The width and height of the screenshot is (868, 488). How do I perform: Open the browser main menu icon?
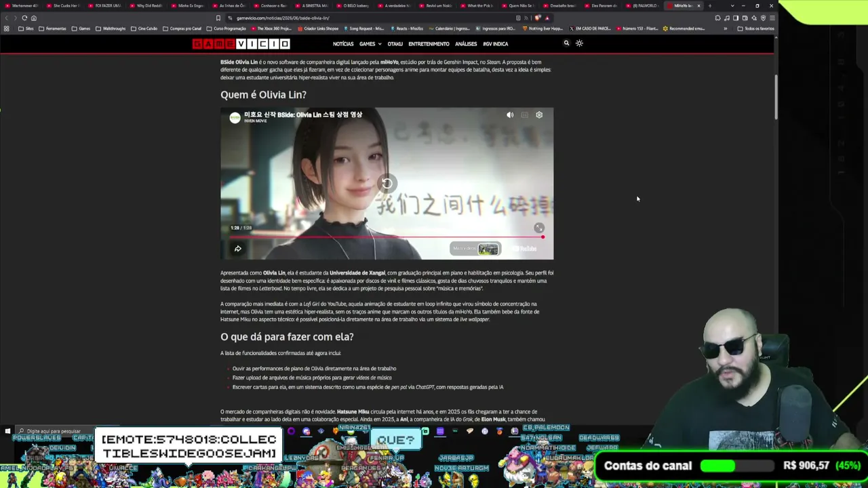tap(772, 18)
